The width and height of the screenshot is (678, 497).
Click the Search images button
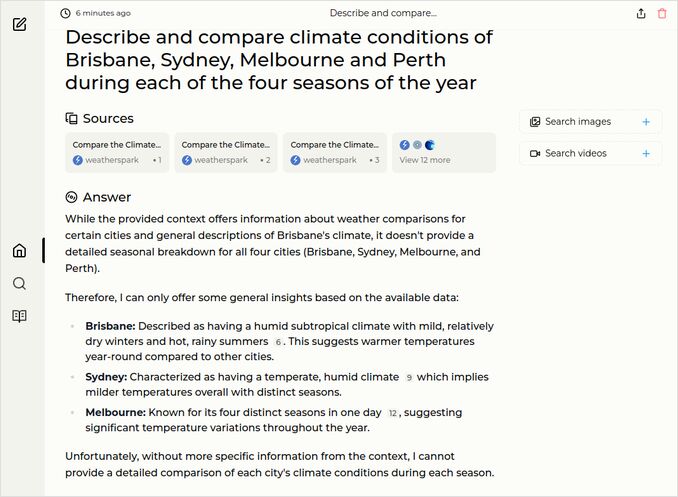coord(578,122)
